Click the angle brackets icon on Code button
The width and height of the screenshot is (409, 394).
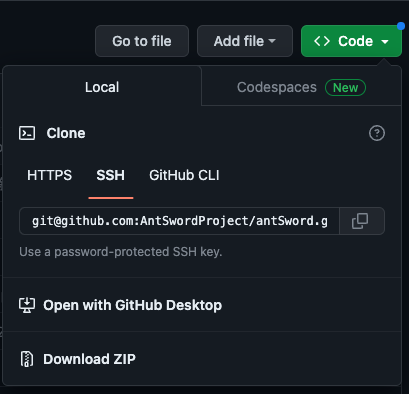322,41
